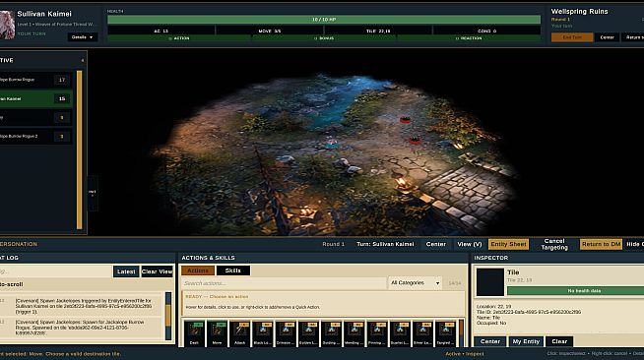Collapse the initiative panel with arrow

(x=83, y=60)
